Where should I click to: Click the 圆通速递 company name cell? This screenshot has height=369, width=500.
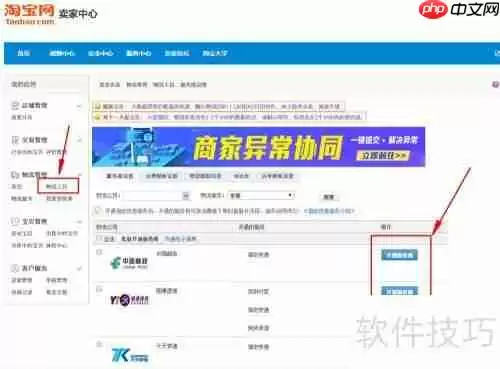click(x=167, y=291)
